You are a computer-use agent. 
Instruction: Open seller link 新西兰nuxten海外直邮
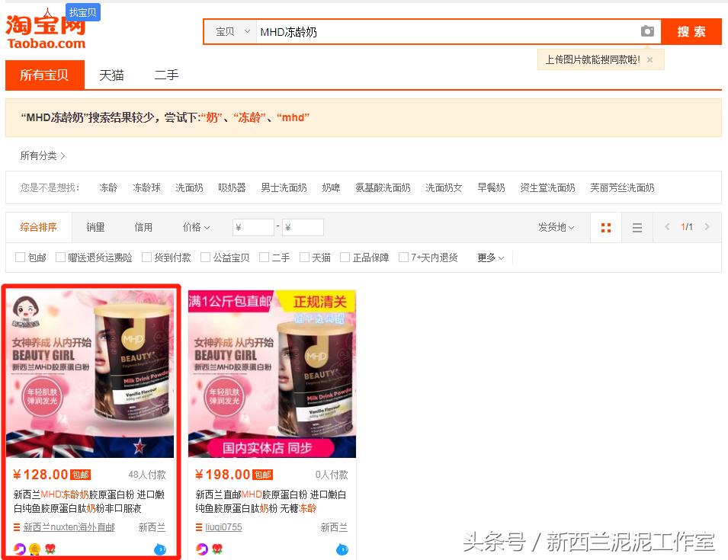pyautogui.click(x=69, y=527)
